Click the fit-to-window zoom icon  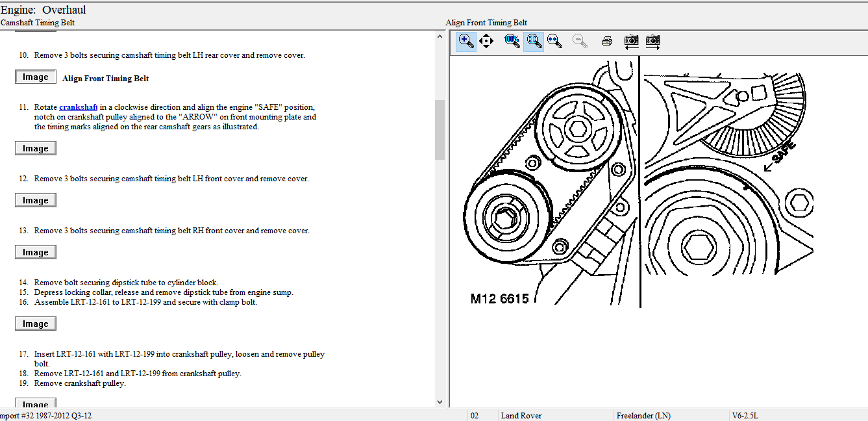pyautogui.click(x=534, y=41)
